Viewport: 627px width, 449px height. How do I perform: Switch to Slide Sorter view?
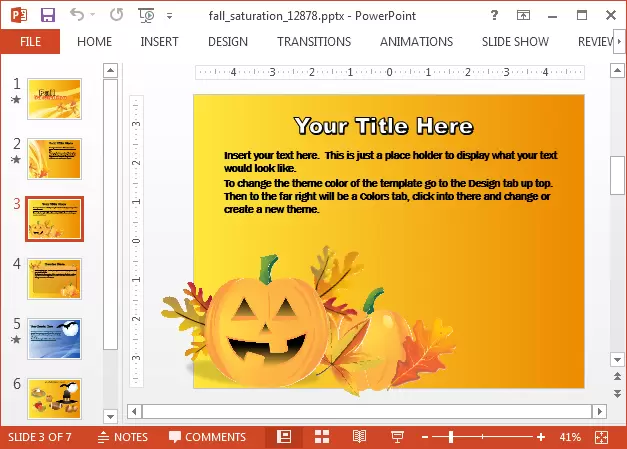322,437
